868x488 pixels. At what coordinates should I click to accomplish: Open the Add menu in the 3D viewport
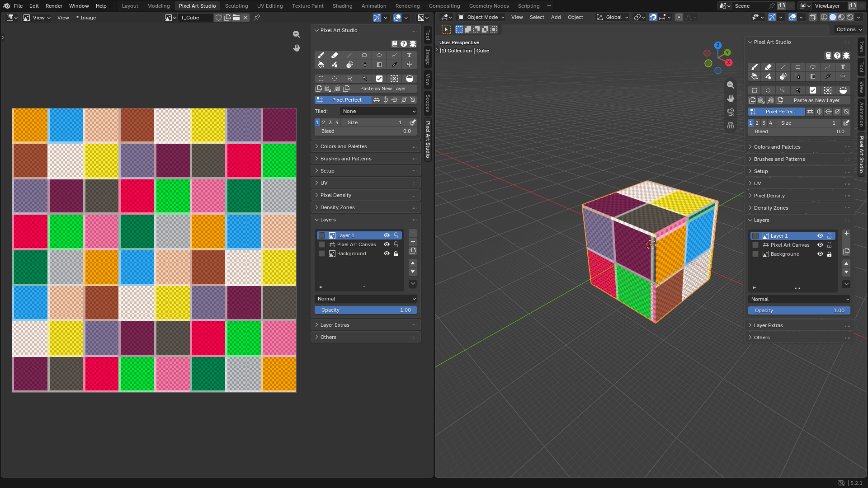tap(556, 17)
